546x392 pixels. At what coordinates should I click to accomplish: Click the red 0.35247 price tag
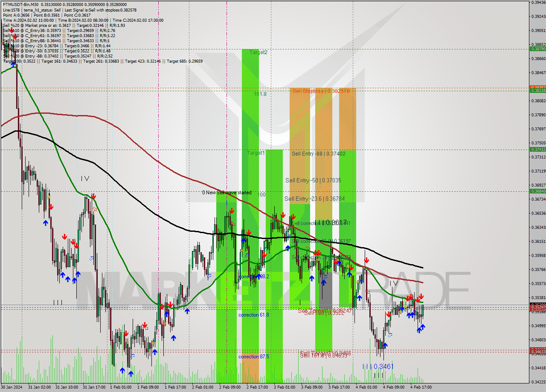point(537,307)
